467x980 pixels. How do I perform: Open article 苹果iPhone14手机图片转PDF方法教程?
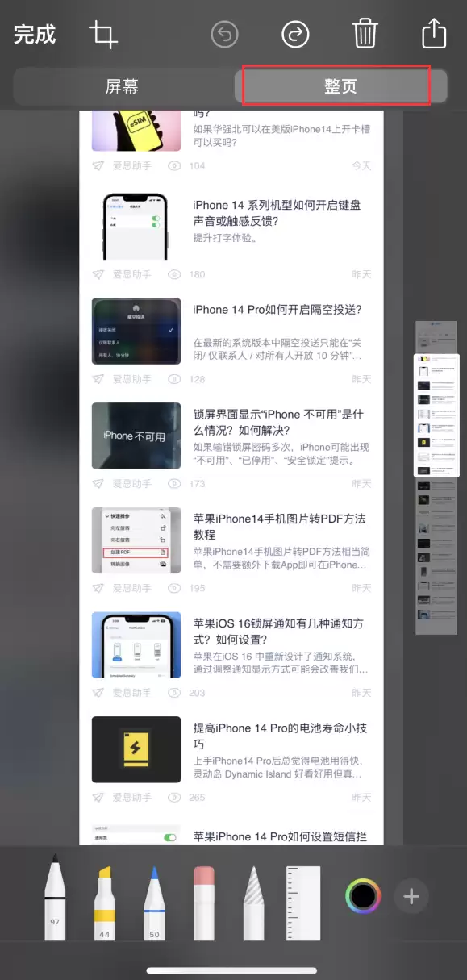(279, 526)
